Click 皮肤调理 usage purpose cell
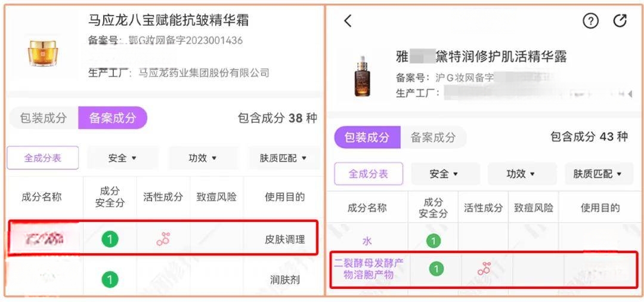 [284, 239]
